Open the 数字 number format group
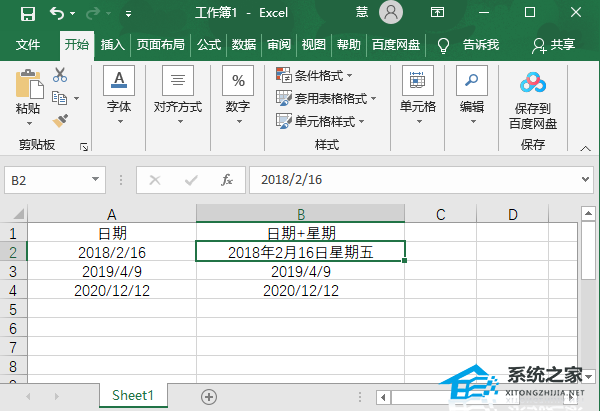 (x=238, y=96)
